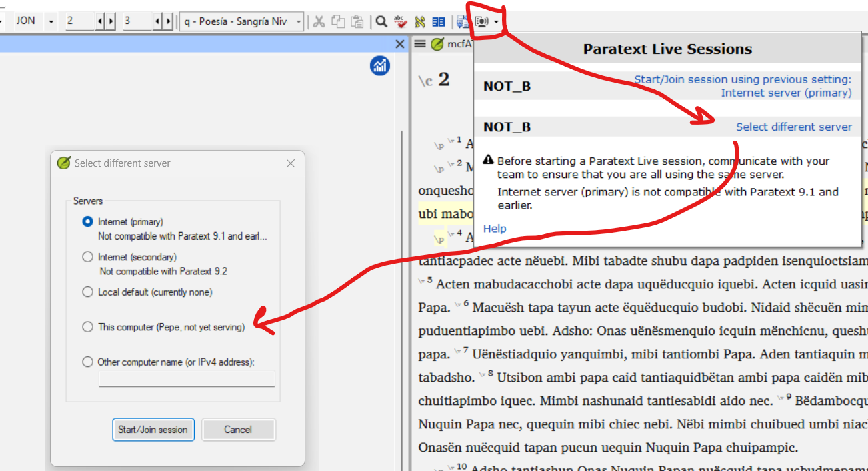The height and width of the screenshot is (471, 868).
Task: Click the JON book name field
Action: [x=28, y=21]
